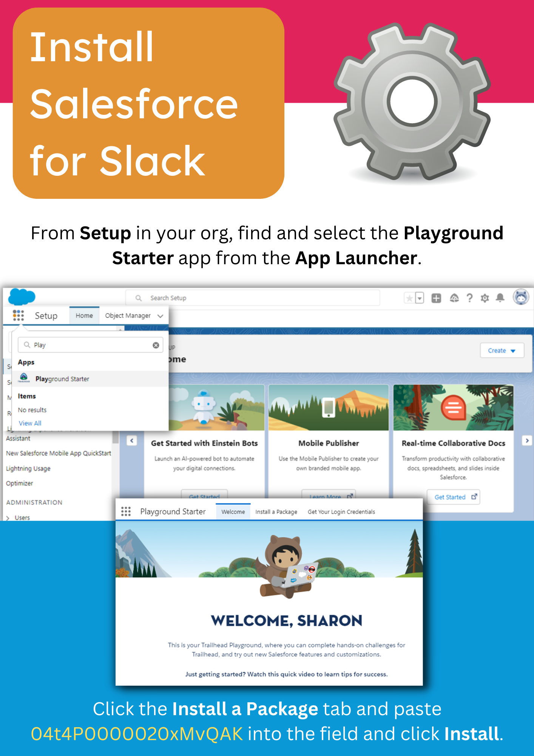
Task: Select Playground Starter from Apps results
Action: coord(90,378)
